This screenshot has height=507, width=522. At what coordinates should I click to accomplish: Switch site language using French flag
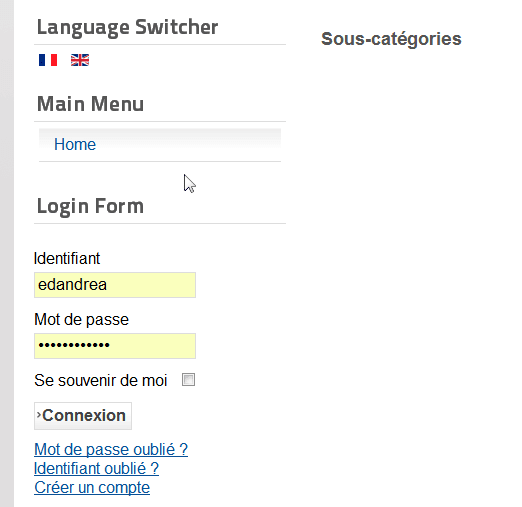point(48,60)
